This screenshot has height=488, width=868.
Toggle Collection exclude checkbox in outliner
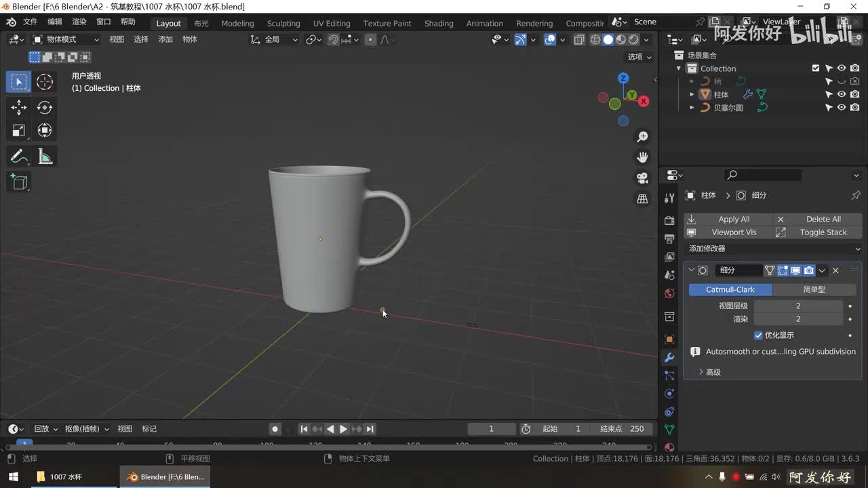(816, 68)
